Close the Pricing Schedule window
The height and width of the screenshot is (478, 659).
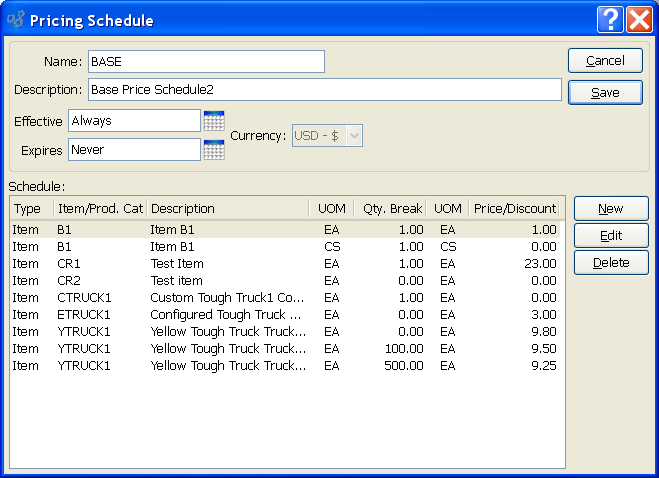[639, 19]
